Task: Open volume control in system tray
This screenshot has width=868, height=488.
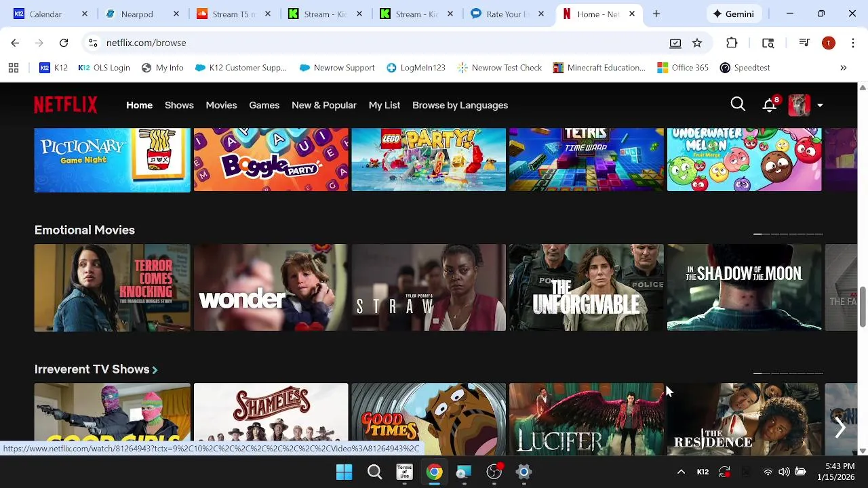Action: pyautogui.click(x=784, y=472)
